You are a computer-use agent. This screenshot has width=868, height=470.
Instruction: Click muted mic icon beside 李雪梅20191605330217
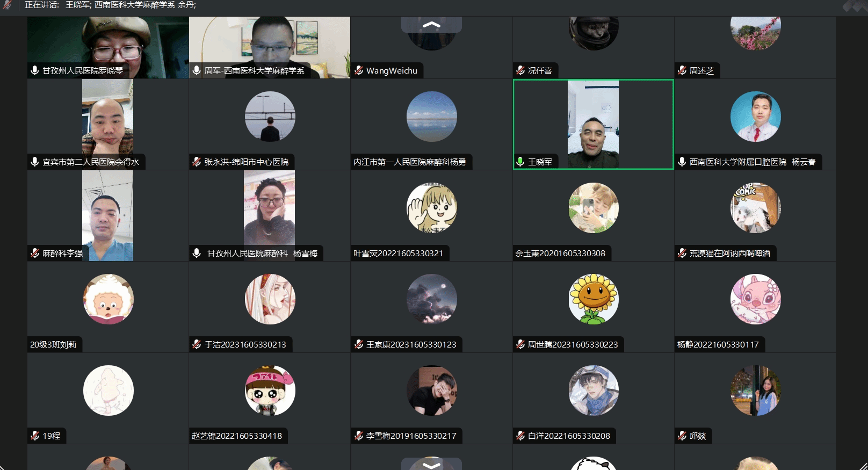point(359,436)
